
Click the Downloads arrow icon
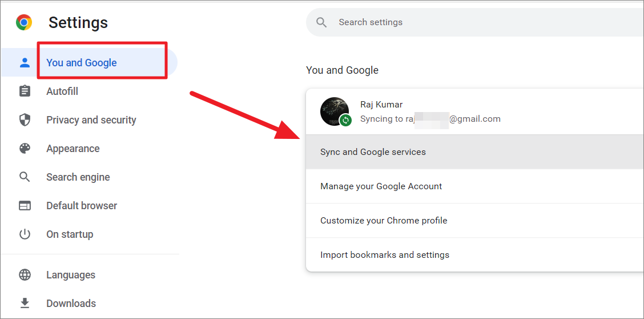(25, 304)
